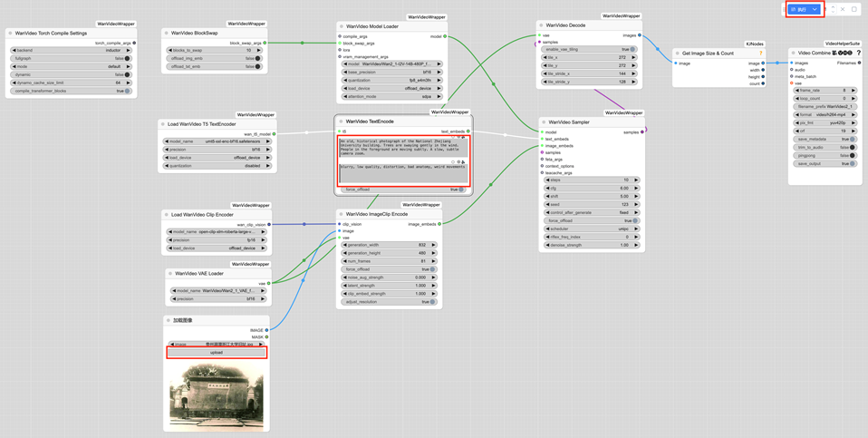Open the dropdown arrow beside the run button

[815, 9]
